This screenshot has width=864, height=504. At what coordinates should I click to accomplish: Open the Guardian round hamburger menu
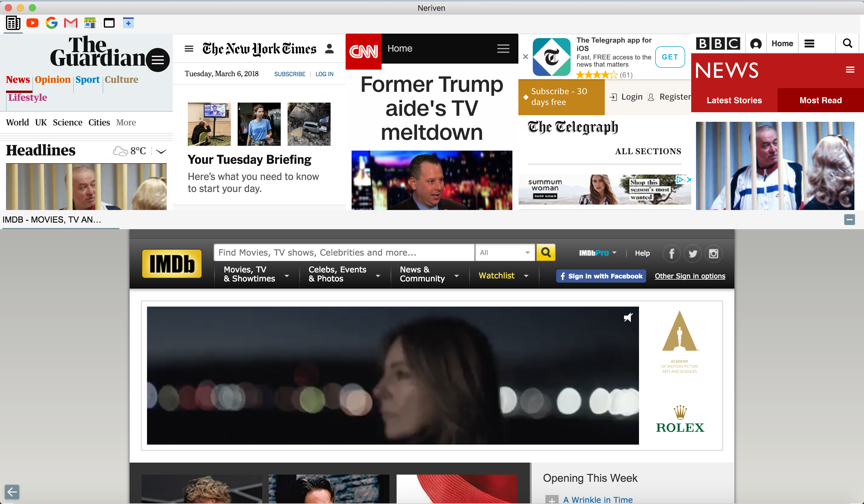[x=158, y=60]
